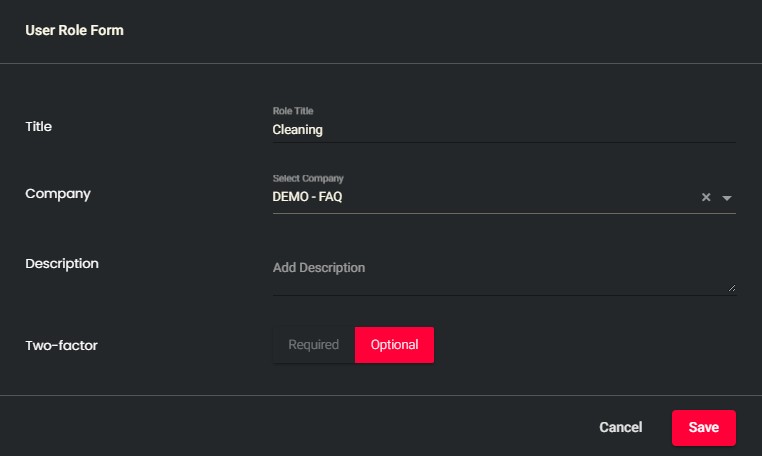Click the 'Cleaning' text in Role Title
Image resolution: width=762 pixels, height=456 pixels.
point(297,129)
